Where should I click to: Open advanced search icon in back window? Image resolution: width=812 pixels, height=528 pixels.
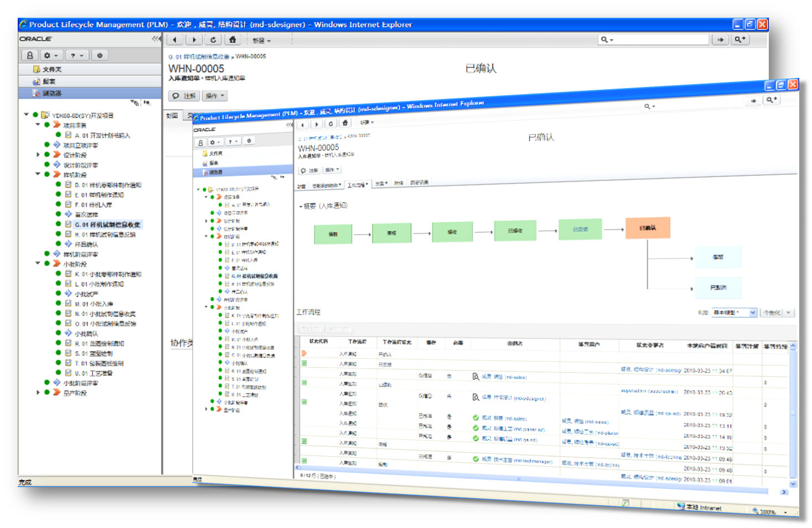tap(740, 40)
